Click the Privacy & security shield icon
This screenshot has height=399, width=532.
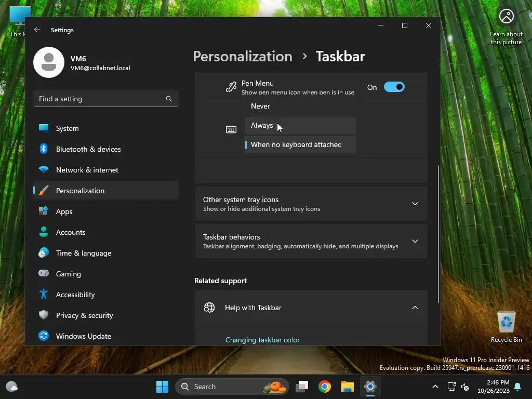[44, 315]
